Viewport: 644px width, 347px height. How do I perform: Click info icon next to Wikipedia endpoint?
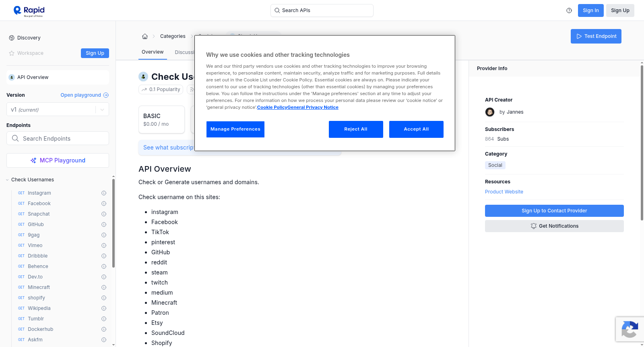coord(104,308)
